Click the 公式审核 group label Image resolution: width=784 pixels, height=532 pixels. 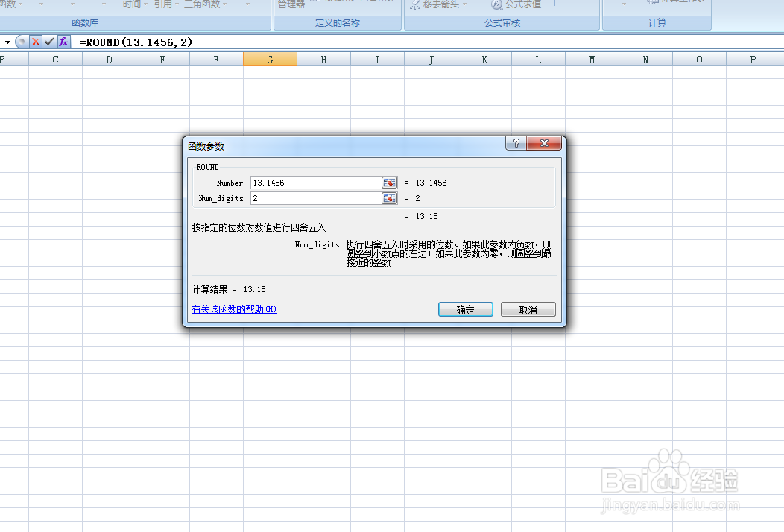point(502,22)
